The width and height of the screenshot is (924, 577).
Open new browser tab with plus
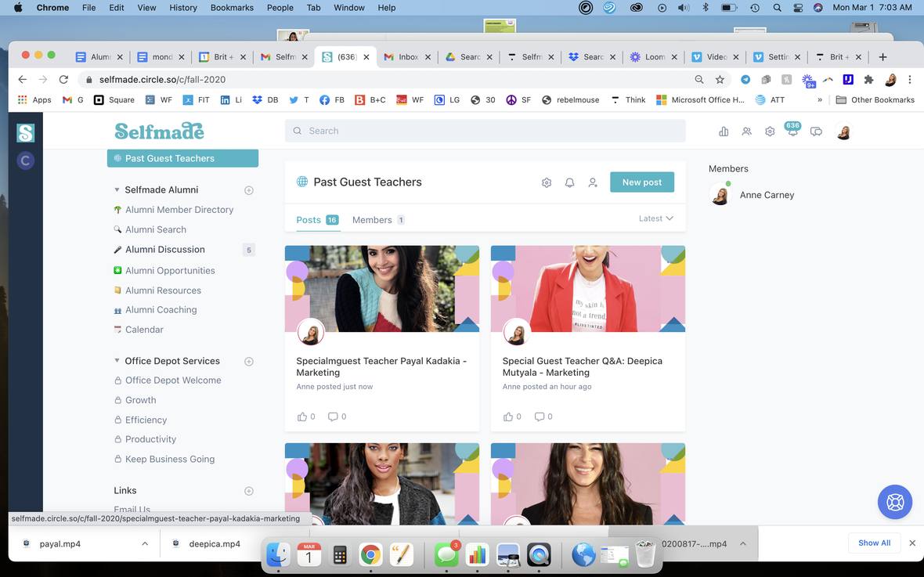[x=882, y=57]
